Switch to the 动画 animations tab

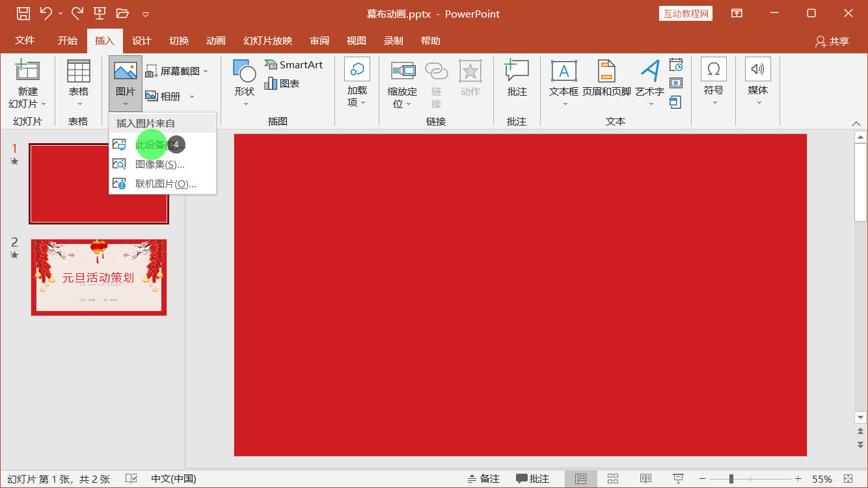(216, 40)
